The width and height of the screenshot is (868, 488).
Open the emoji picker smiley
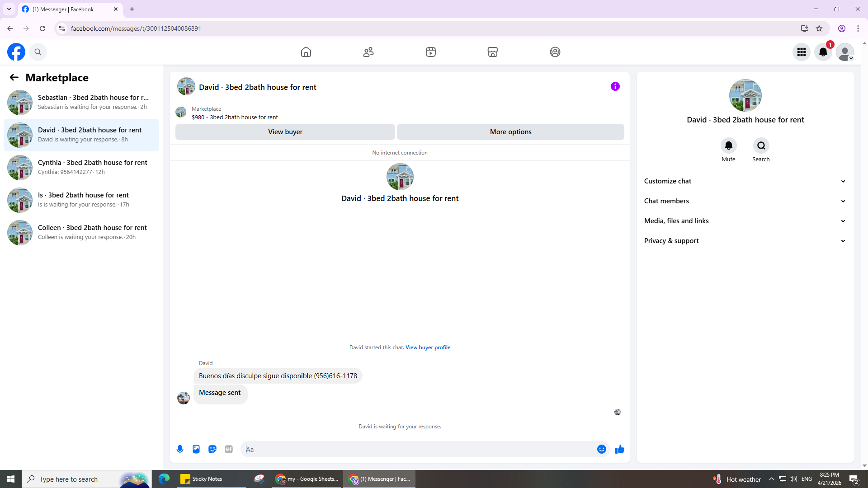pyautogui.click(x=602, y=449)
